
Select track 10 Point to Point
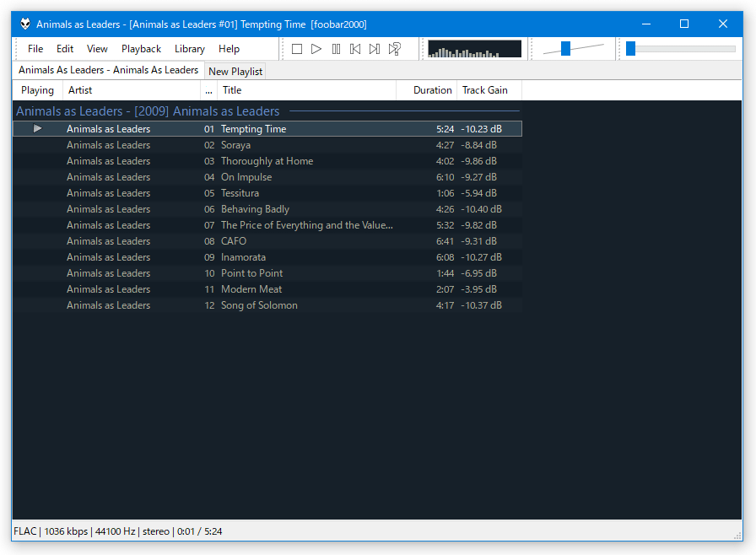coord(267,273)
